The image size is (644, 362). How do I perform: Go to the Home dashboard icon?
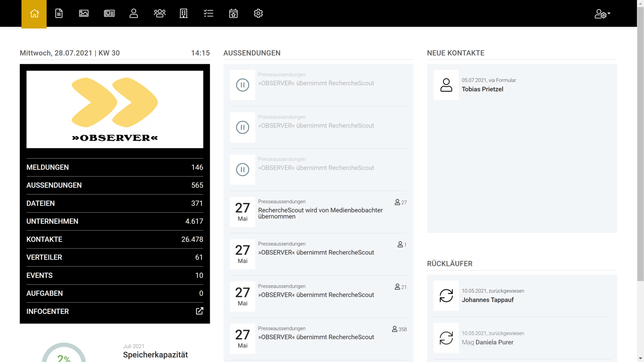tap(34, 13)
